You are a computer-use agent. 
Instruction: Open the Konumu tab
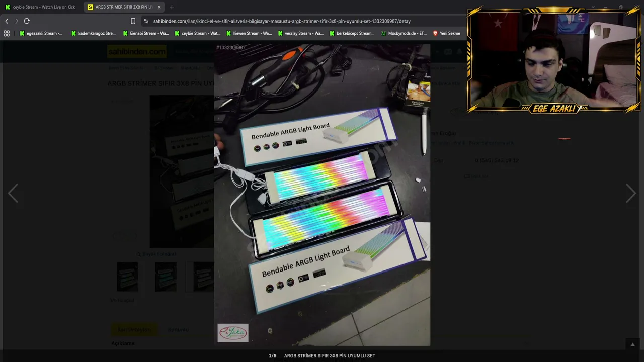pyautogui.click(x=178, y=330)
